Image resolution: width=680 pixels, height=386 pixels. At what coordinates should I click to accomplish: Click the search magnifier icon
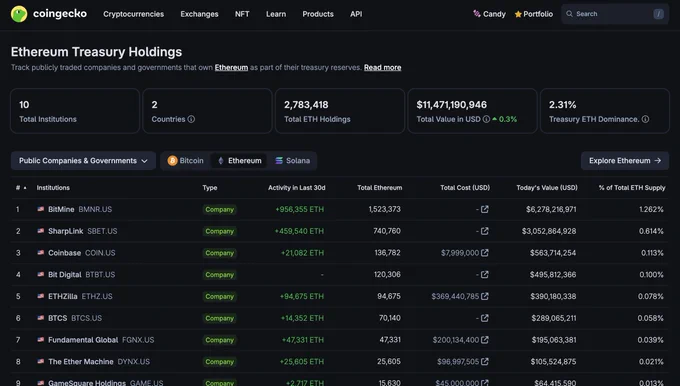click(569, 14)
